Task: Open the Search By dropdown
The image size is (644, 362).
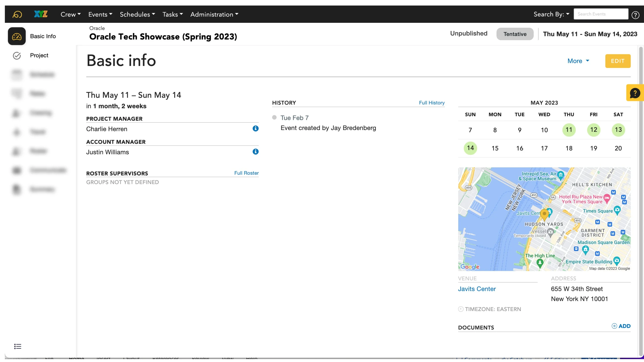Action: 551,14
